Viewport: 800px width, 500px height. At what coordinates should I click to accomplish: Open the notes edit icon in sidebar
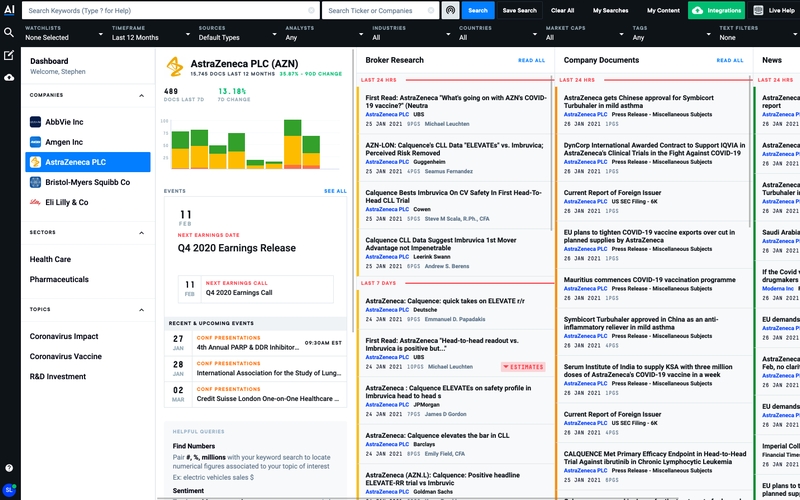pyautogui.click(x=9, y=55)
